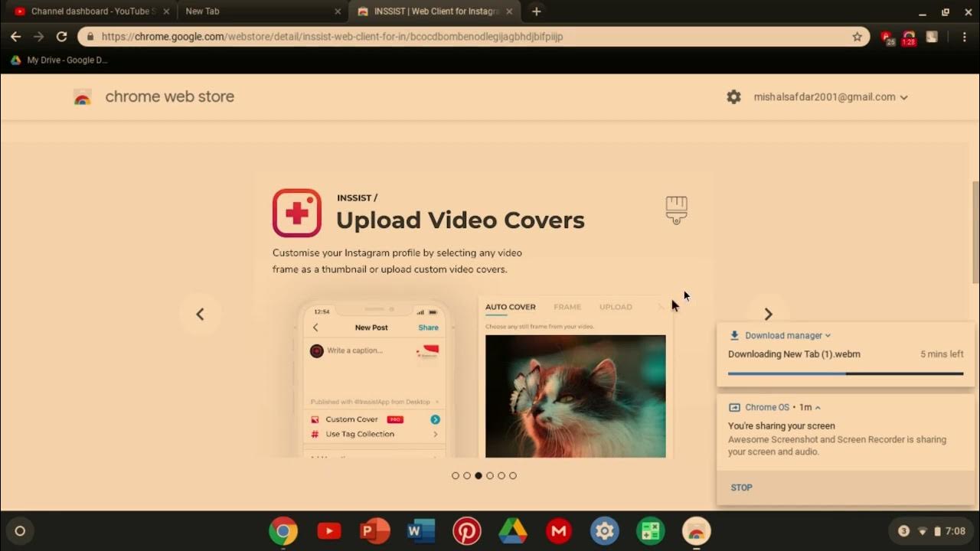Image resolution: width=980 pixels, height=551 pixels.
Task: Select the third filled carousel dot
Action: pos(479,475)
